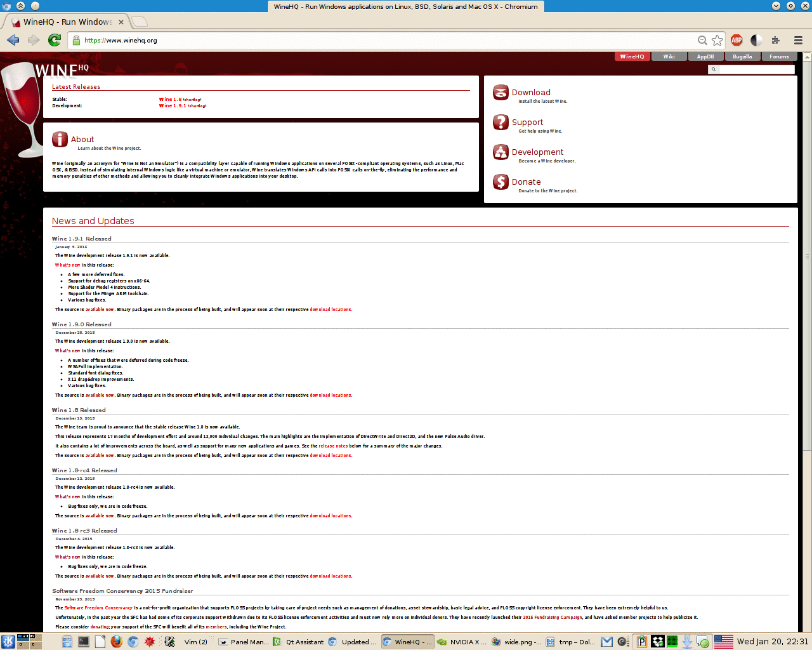
Task: Go back using the blue back arrow
Action: tap(13, 40)
